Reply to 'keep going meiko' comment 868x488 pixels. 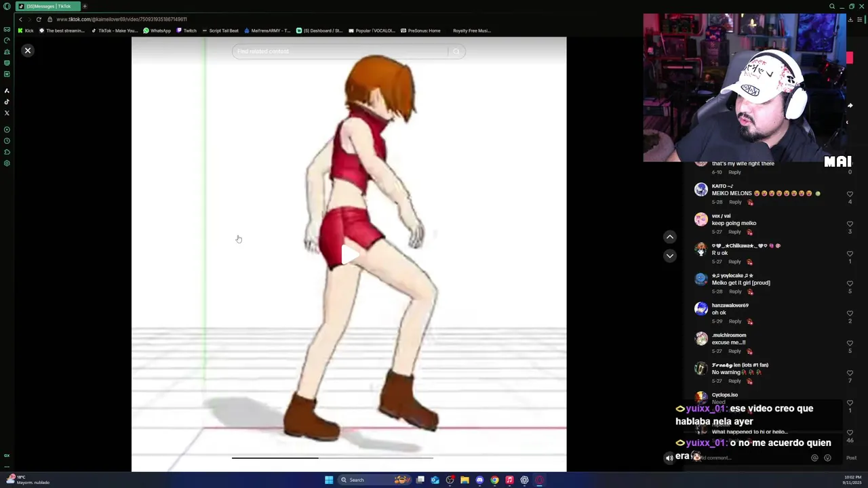click(x=735, y=232)
